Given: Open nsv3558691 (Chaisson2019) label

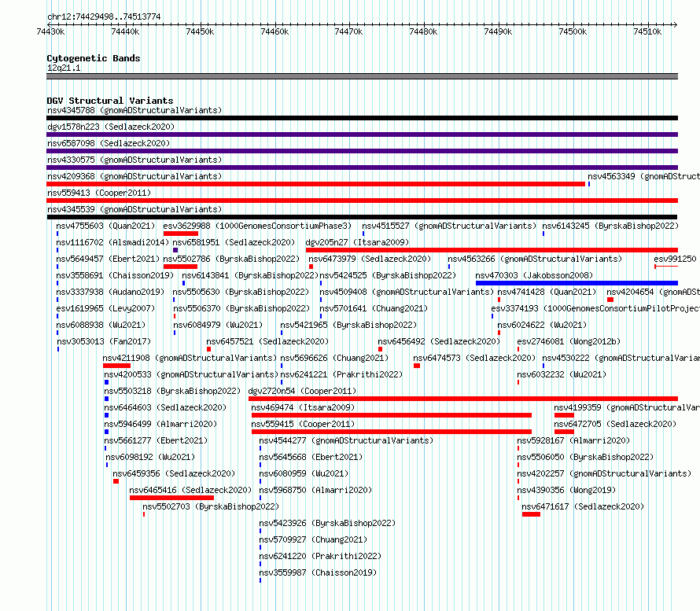Looking at the screenshot, I should point(115,275).
